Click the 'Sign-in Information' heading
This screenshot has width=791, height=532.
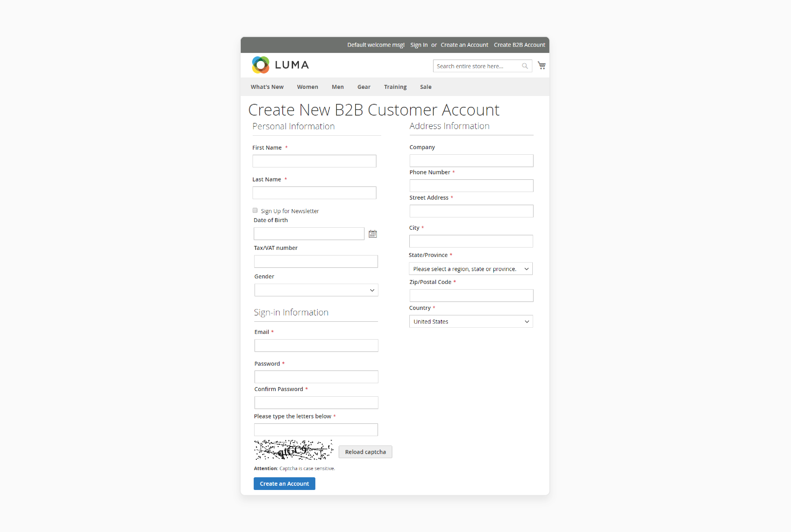(291, 313)
